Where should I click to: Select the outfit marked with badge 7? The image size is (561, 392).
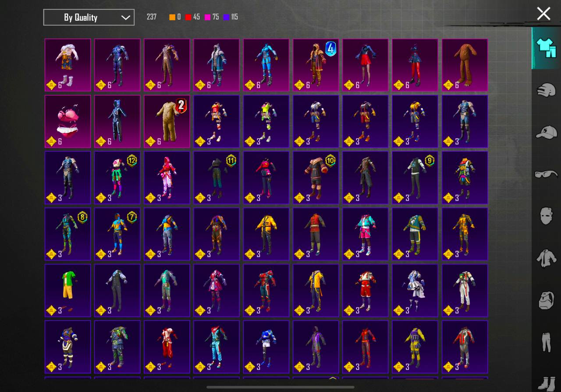[x=117, y=234]
